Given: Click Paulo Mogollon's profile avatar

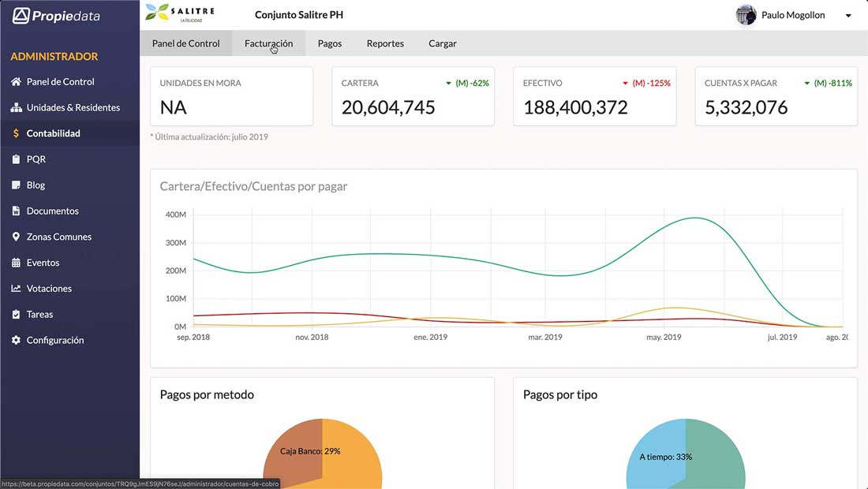Looking at the screenshot, I should coord(746,15).
